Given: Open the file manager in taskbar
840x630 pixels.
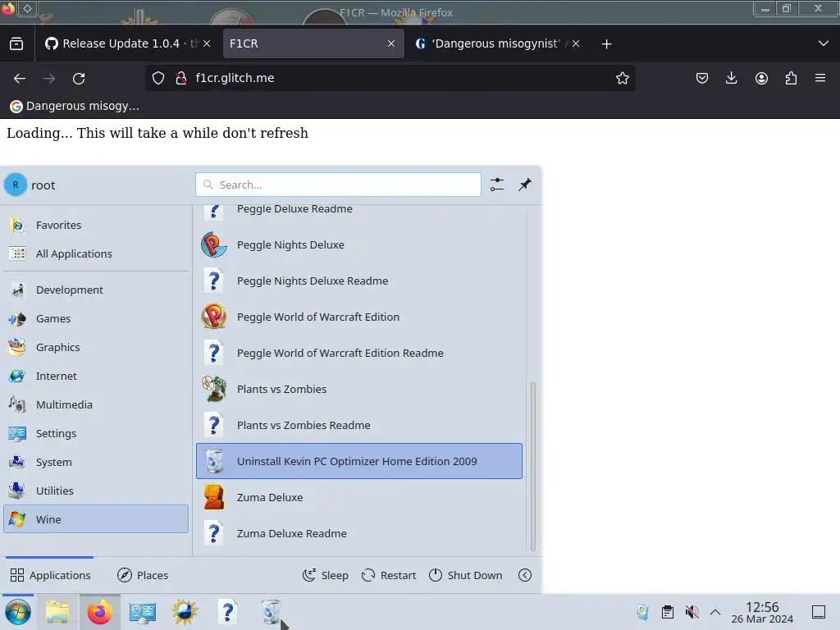Looking at the screenshot, I should pyautogui.click(x=57, y=612).
